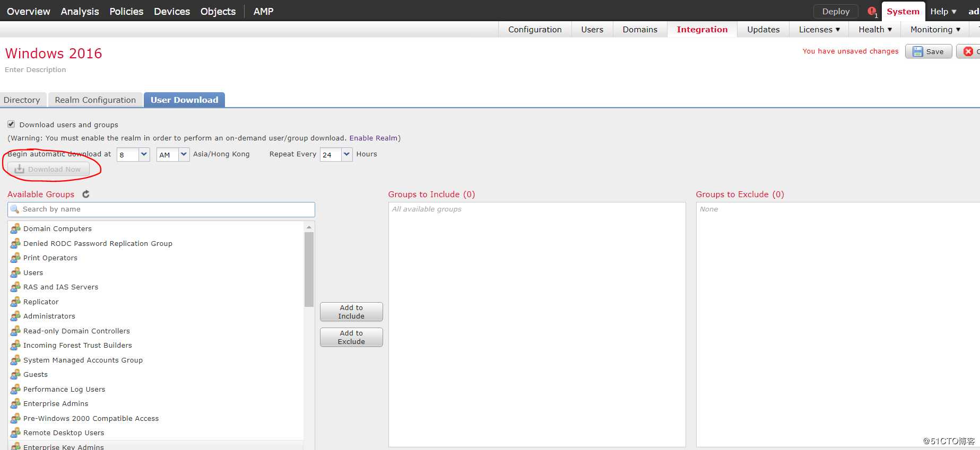Click the Print Operators group icon
The width and height of the screenshot is (980, 450).
pos(15,258)
